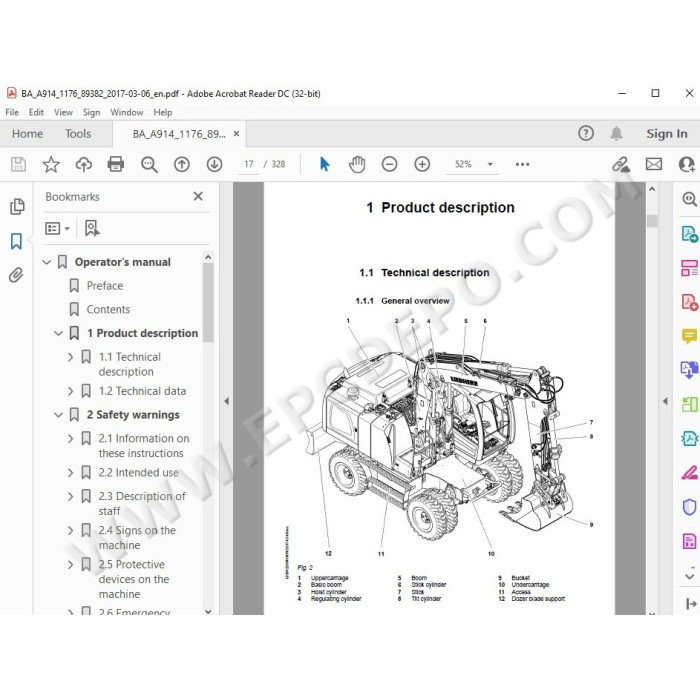700x700 pixels.
Task: Open more tools ellipsis menu
Action: tap(522, 164)
